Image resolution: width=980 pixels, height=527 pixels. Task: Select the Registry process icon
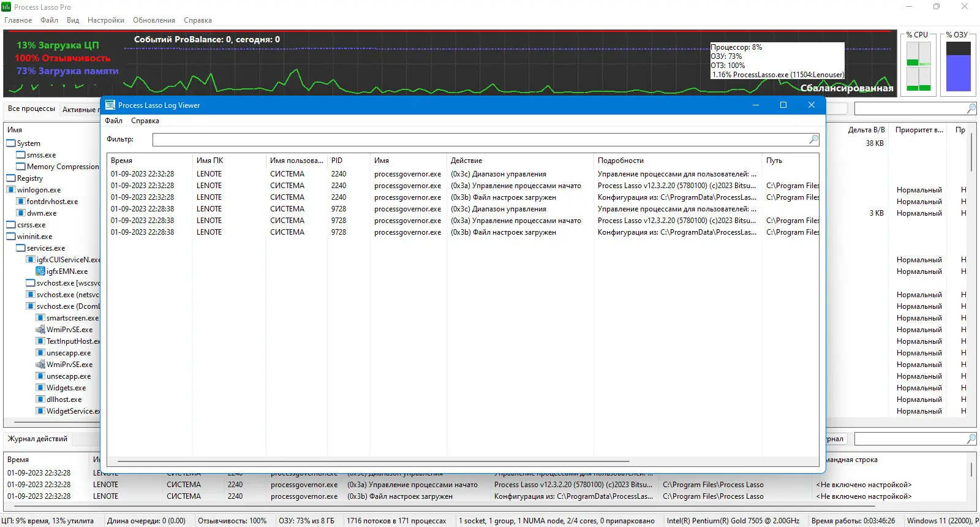[x=11, y=178]
